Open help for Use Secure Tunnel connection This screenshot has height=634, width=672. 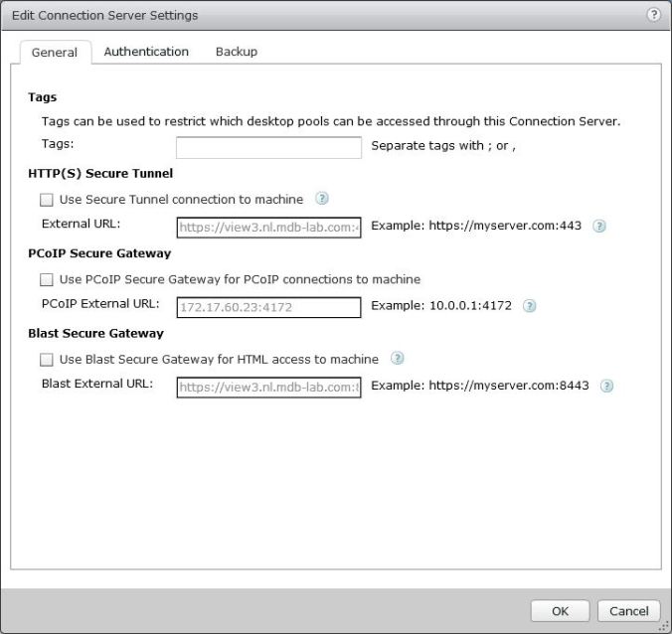(x=321, y=199)
